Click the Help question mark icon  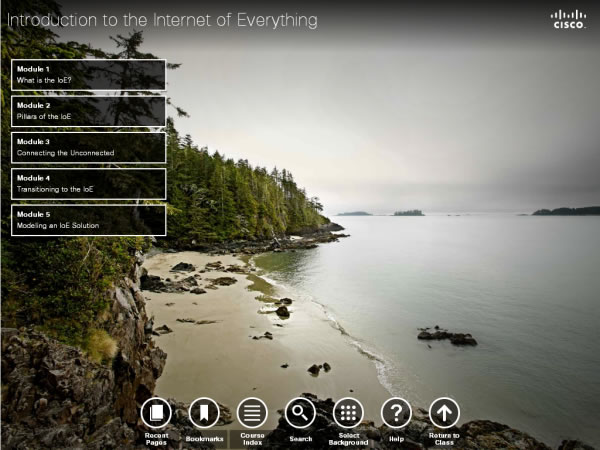click(396, 412)
